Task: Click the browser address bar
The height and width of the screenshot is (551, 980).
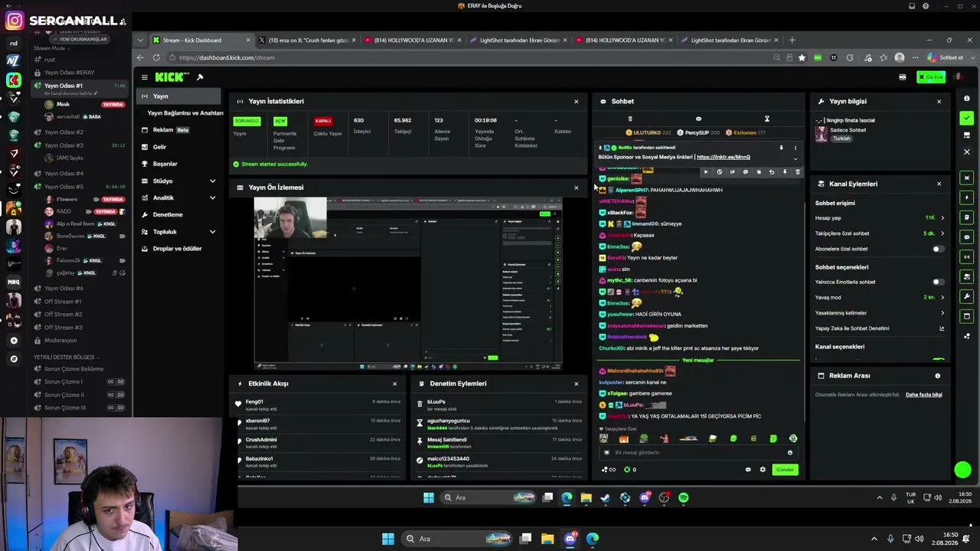Action: (x=475, y=57)
